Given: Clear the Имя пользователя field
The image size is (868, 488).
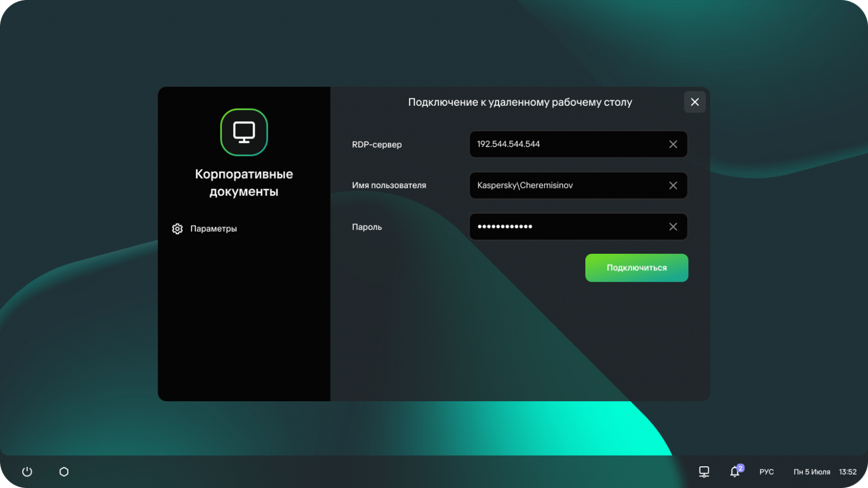Looking at the screenshot, I should pos(673,185).
